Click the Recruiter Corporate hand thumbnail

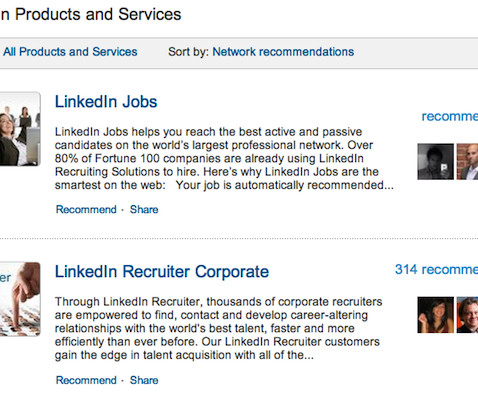coord(20,299)
